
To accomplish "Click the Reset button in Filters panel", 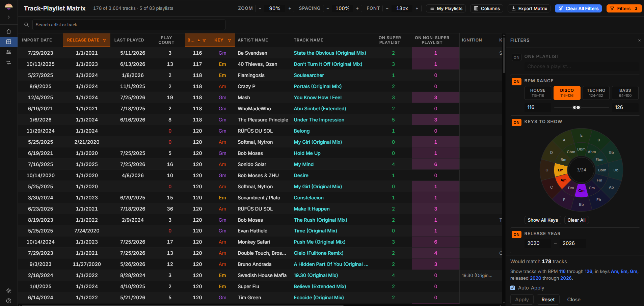I will [x=548, y=300].
